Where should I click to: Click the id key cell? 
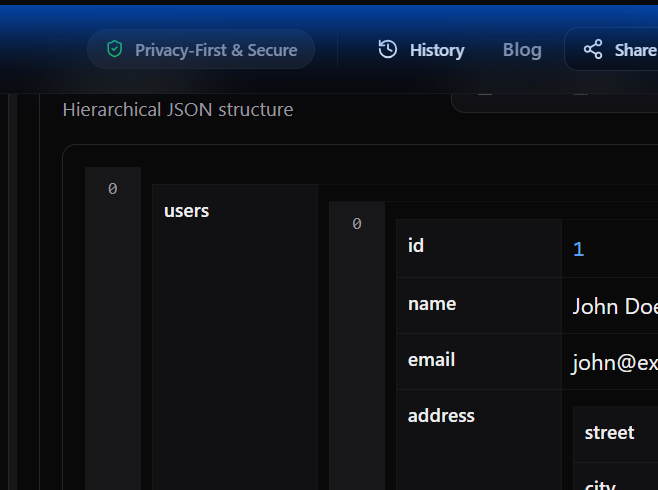416,246
